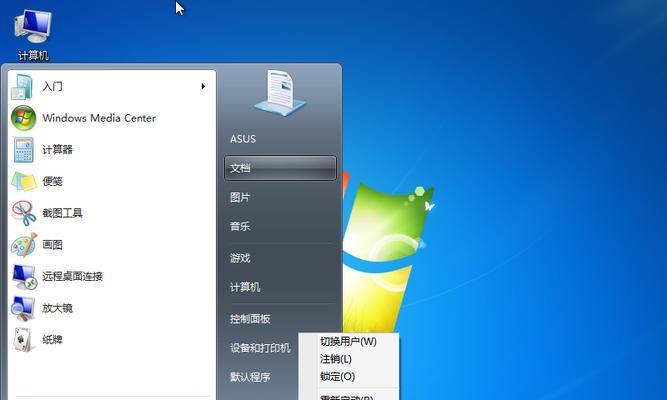Click the user account picture
Screen dimensions: 667x400
(x=279, y=93)
